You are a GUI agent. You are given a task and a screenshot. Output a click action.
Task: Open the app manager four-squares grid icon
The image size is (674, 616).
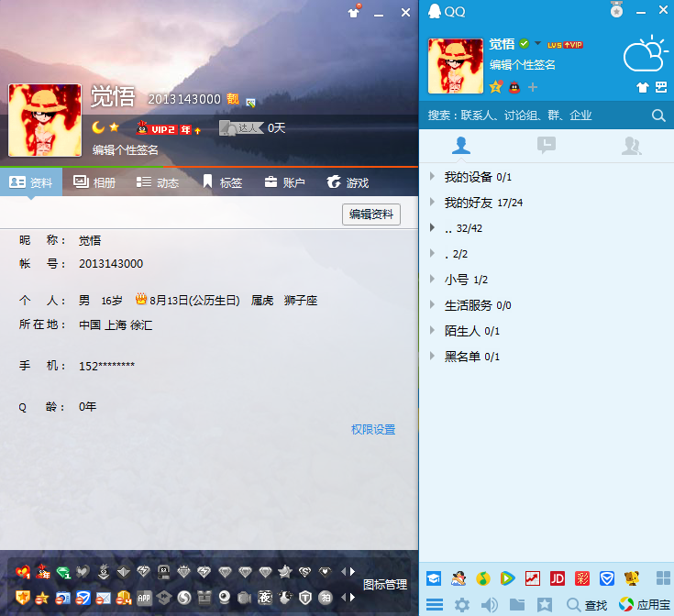663,578
